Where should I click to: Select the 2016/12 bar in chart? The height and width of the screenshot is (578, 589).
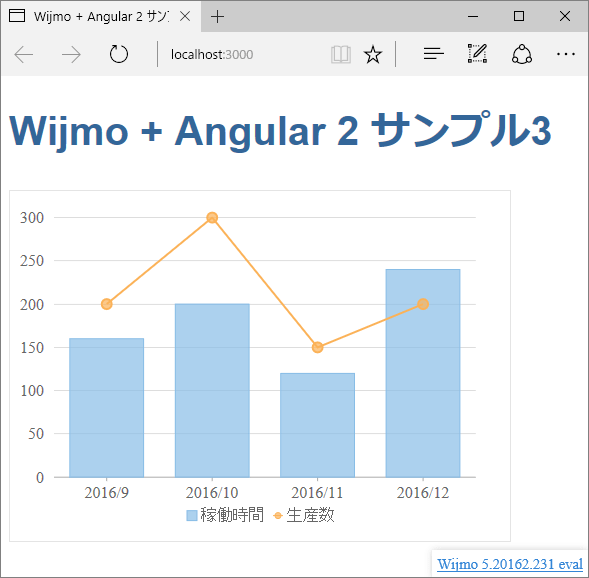coord(423,373)
